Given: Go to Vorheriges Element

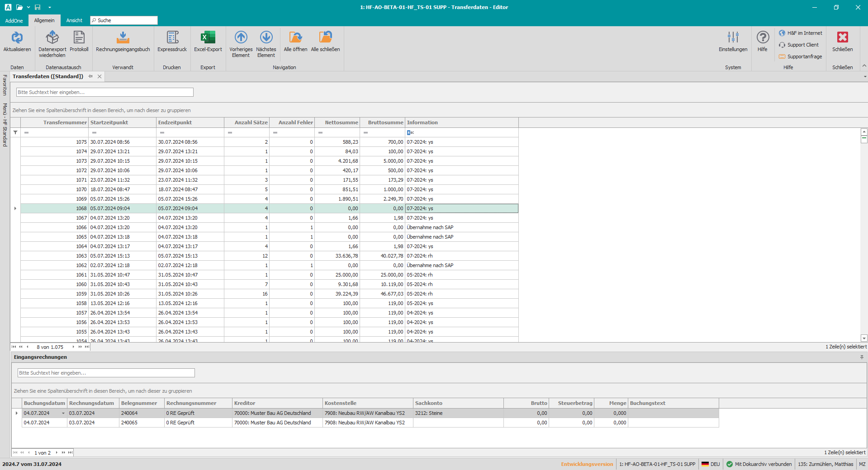Looking at the screenshot, I should (241, 38).
